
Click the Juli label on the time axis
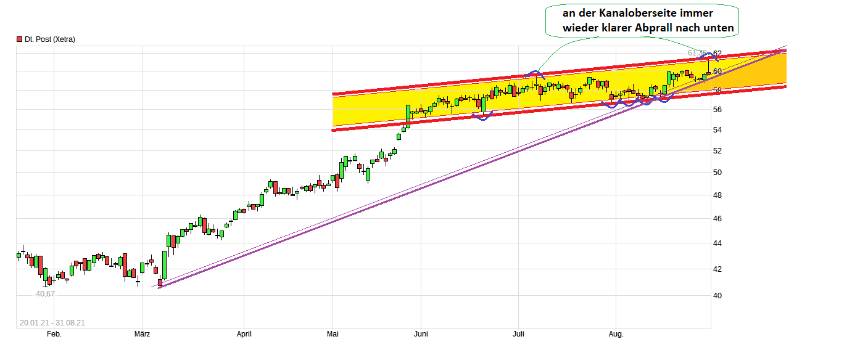(519, 334)
